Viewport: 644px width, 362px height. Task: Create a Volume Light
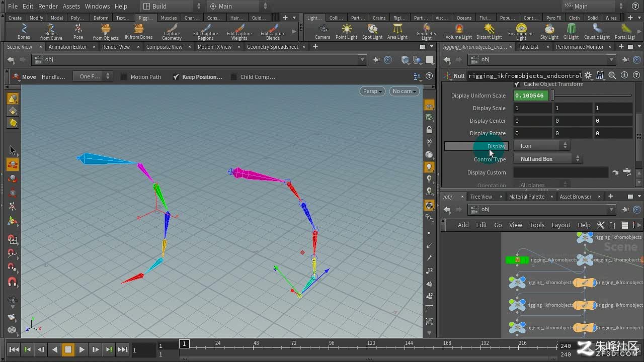click(x=459, y=32)
